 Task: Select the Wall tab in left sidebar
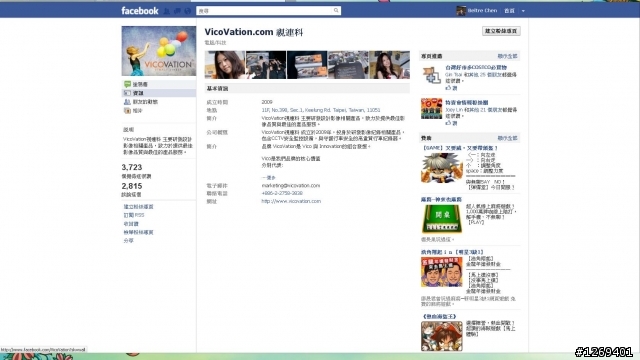click(x=159, y=84)
